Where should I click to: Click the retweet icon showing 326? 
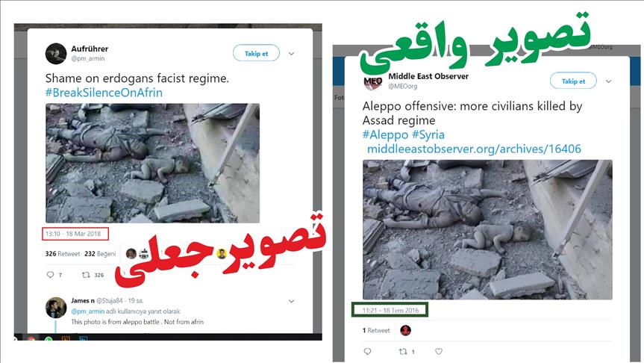pos(86,275)
